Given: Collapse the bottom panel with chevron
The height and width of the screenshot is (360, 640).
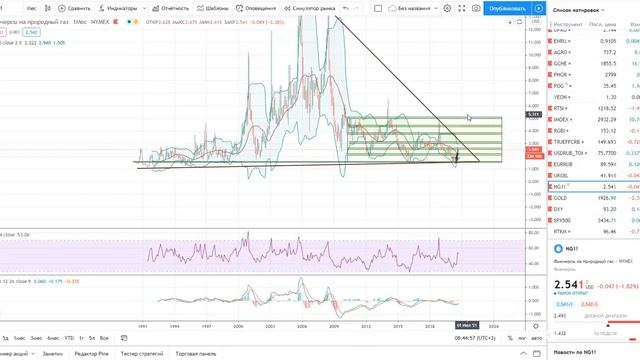Looking at the screenshot, I should tap(523, 353).
